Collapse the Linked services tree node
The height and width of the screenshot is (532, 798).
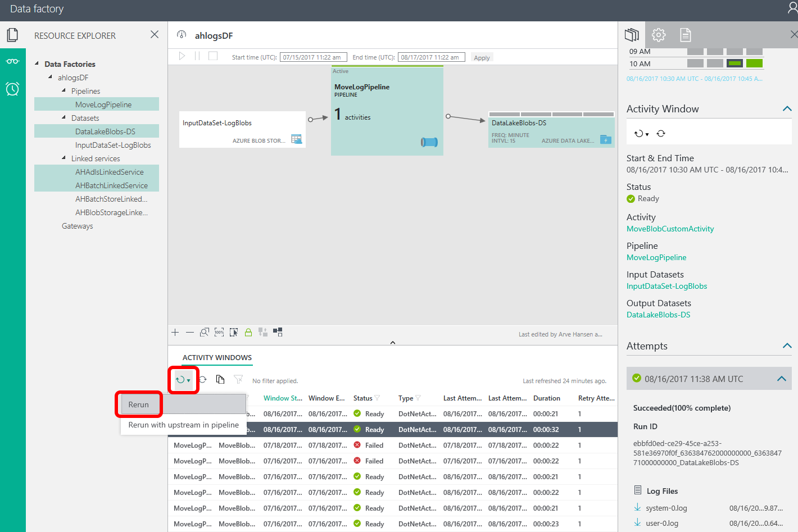point(64,158)
